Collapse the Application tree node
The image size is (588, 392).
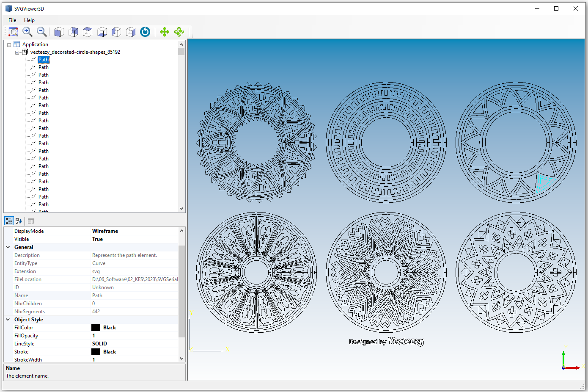(9, 45)
